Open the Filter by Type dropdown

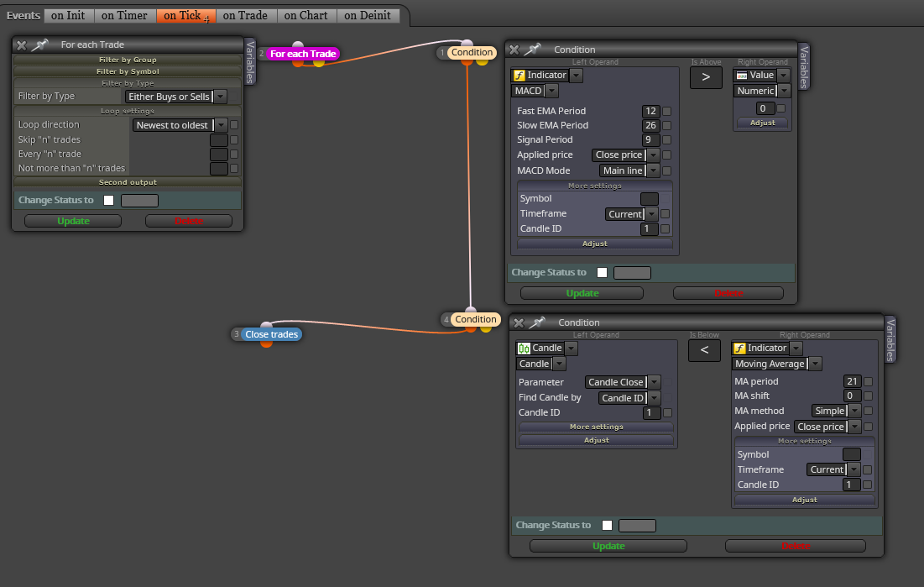click(x=175, y=97)
